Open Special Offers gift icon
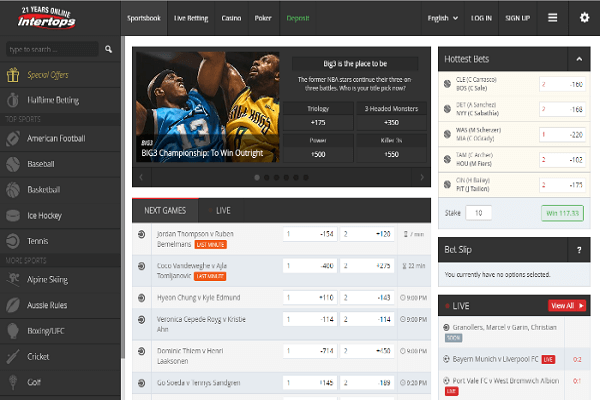Image resolution: width=600 pixels, height=400 pixels. [x=13, y=75]
